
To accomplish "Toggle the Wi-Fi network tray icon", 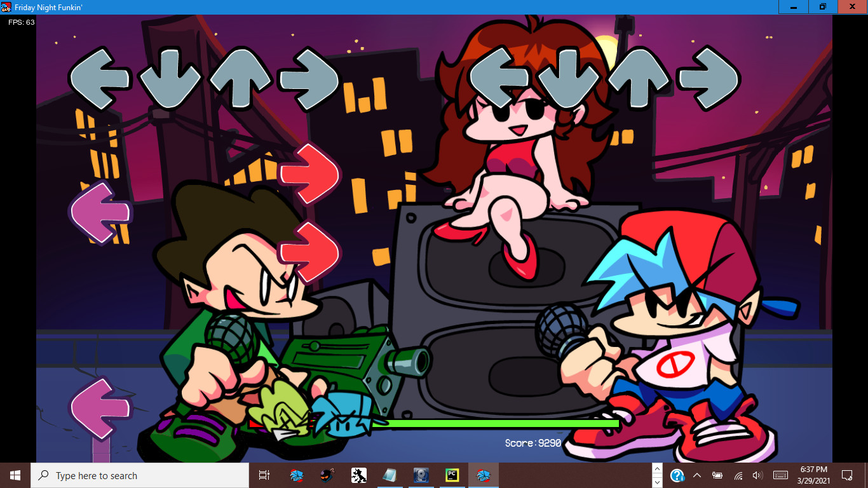I will (739, 475).
